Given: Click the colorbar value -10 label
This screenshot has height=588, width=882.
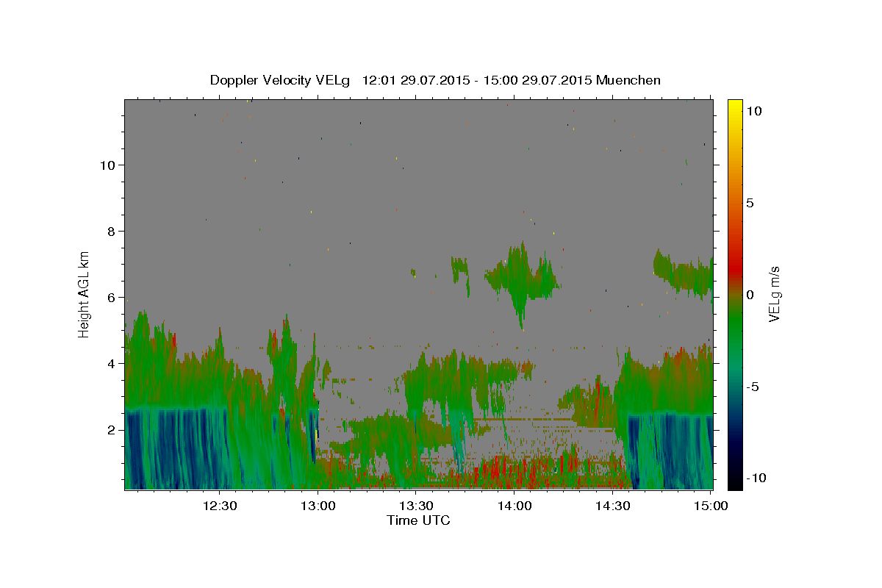Looking at the screenshot, I should 755,477.
